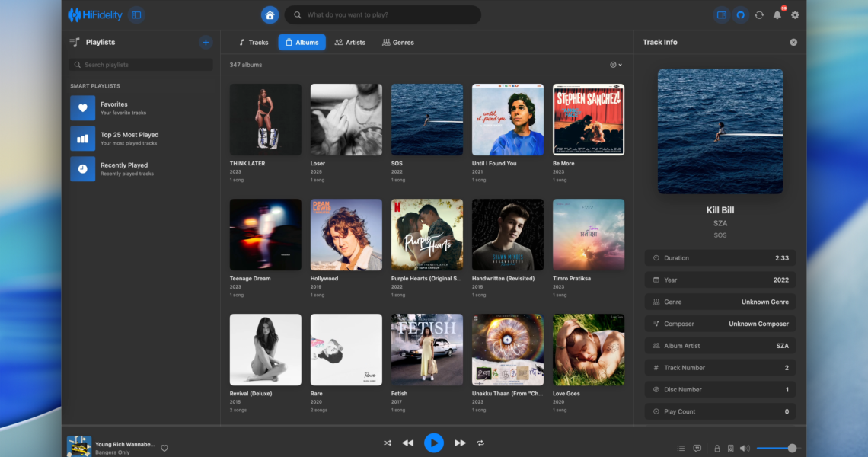Open settings with the gear icon

pos(795,15)
